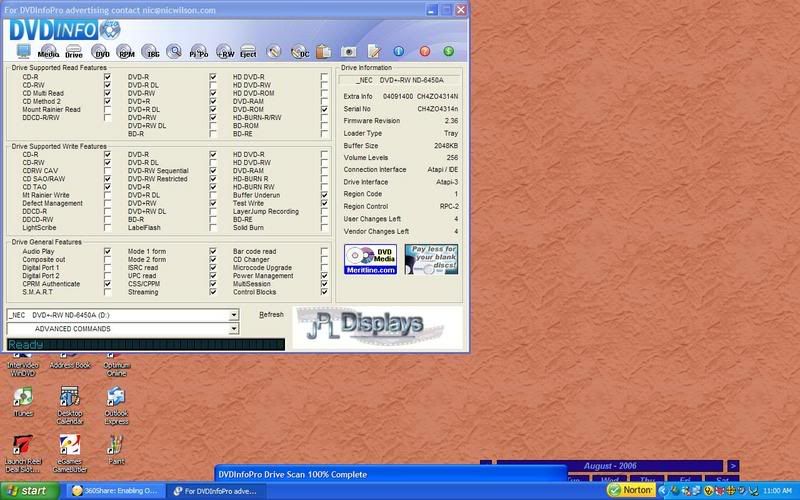Open the Pay less for blank discs ad
This screenshot has height=500, width=800.
[x=431, y=259]
